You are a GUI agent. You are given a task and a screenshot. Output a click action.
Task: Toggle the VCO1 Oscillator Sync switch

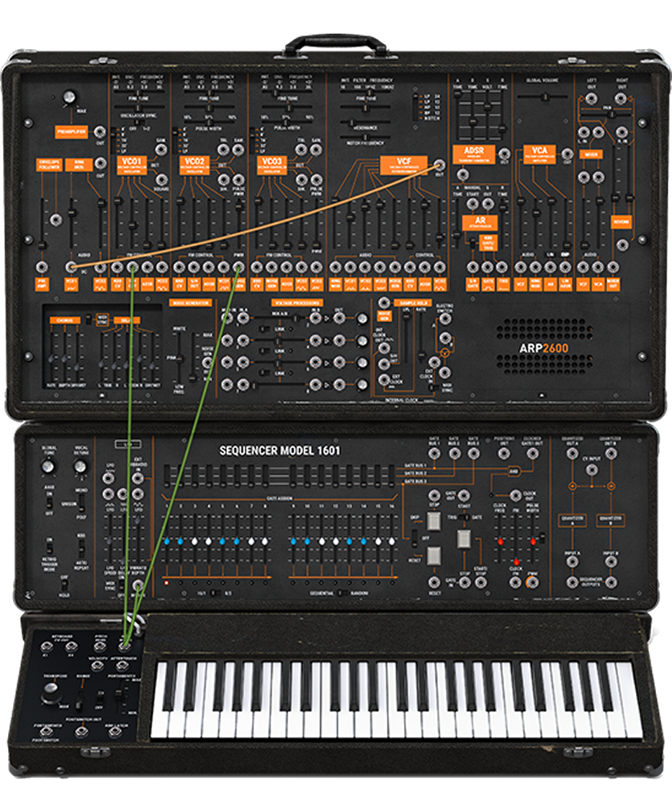138,124
